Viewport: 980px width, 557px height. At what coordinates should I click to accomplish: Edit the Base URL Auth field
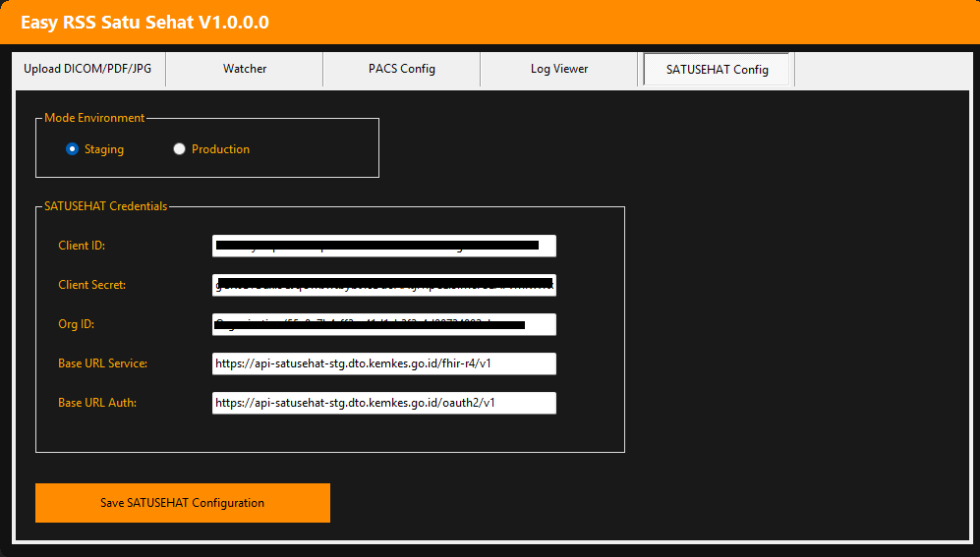pos(383,403)
